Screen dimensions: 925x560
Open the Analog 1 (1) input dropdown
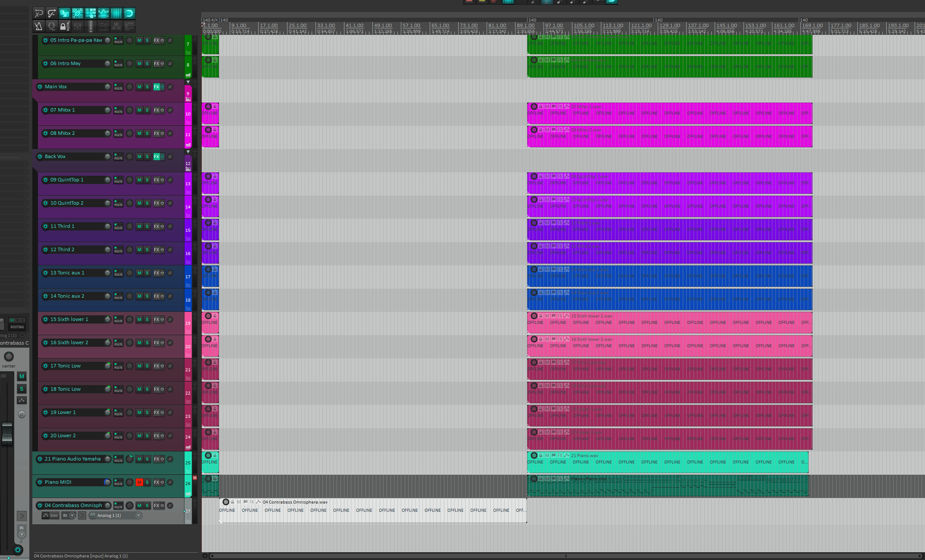pyautogui.click(x=138, y=516)
